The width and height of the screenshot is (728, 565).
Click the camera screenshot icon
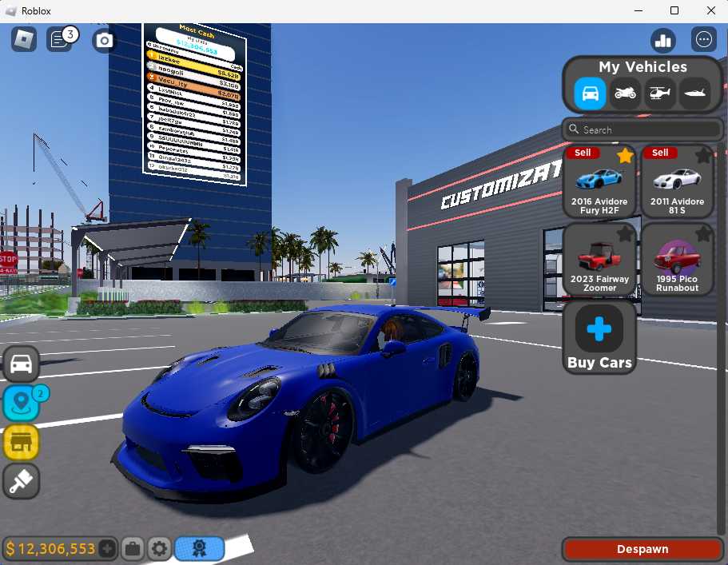coord(104,41)
